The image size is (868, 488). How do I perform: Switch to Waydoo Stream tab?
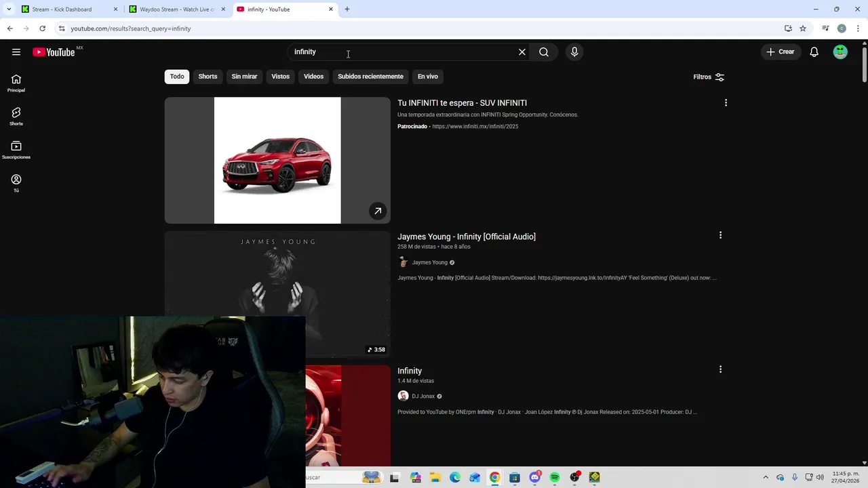[x=176, y=9]
